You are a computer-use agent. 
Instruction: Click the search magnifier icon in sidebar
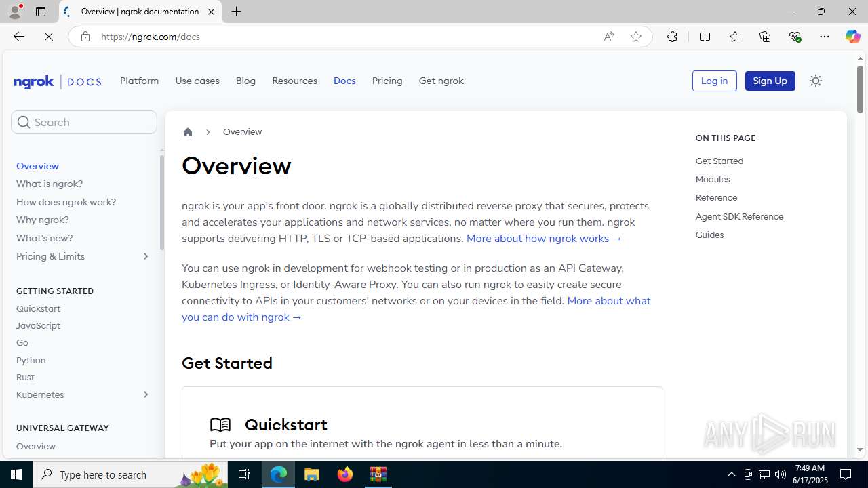tap(24, 122)
